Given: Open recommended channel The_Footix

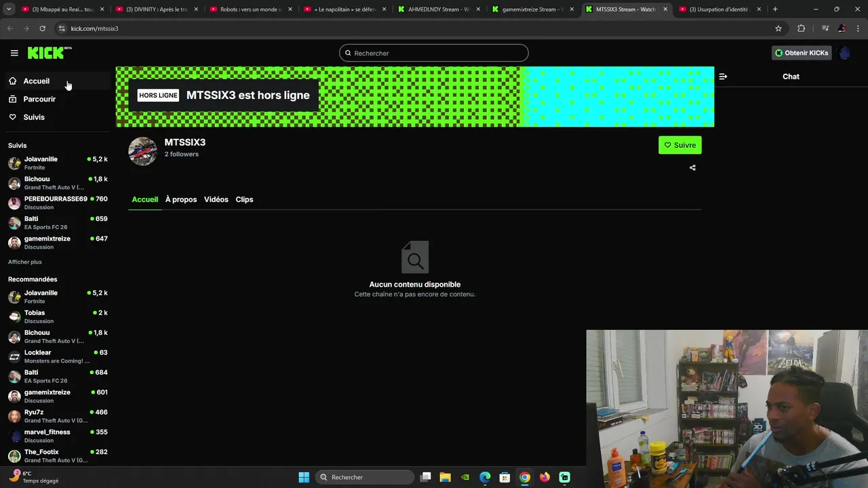Looking at the screenshot, I should tap(58, 455).
